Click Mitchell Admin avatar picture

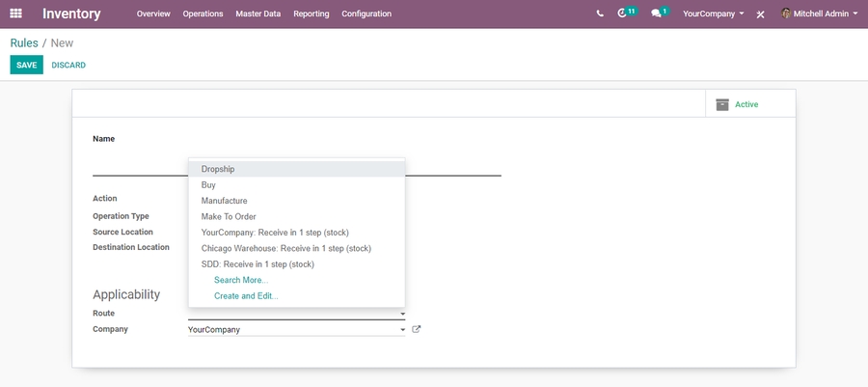(x=786, y=14)
